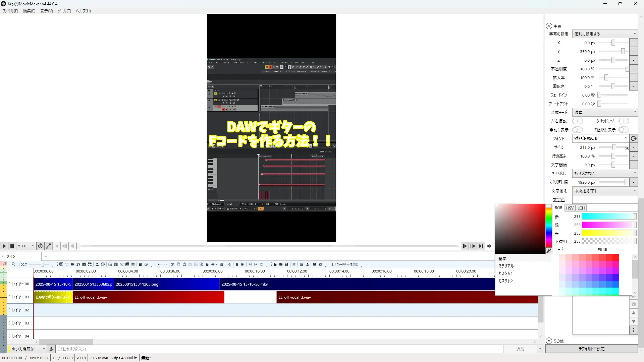
Task: Collapse the 字幕 section expander
Action: 549,26
